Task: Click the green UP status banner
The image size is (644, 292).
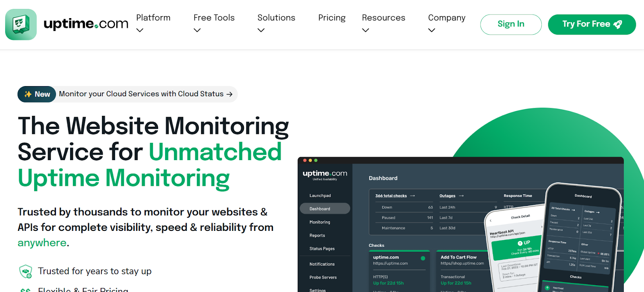Action: (x=517, y=248)
